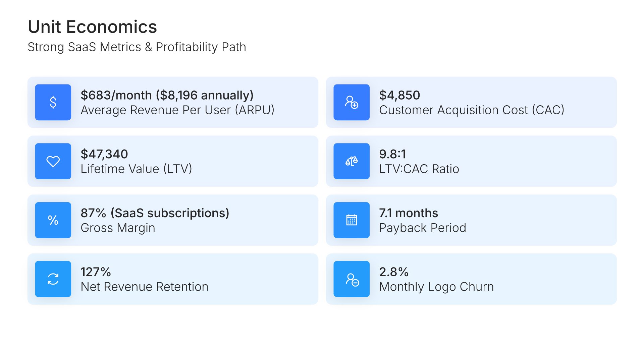Select the Unit Economics title
Viewport: 644px width, 362px height.
tap(92, 27)
